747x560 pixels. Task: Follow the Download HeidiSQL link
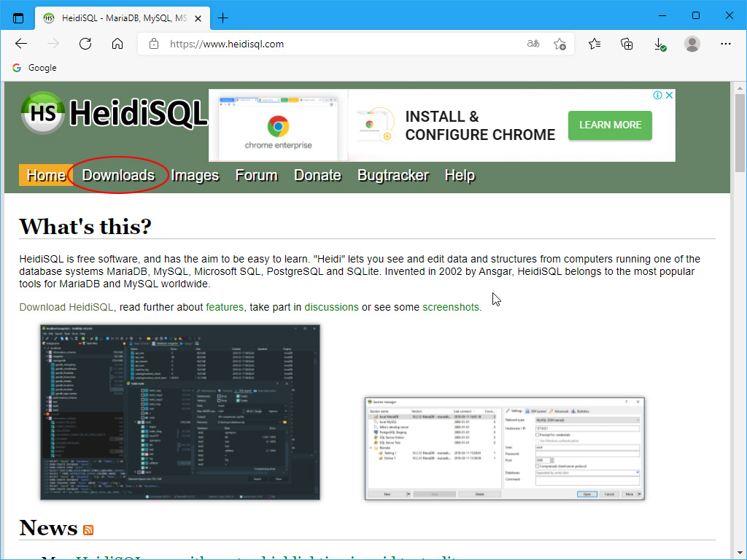[66, 307]
